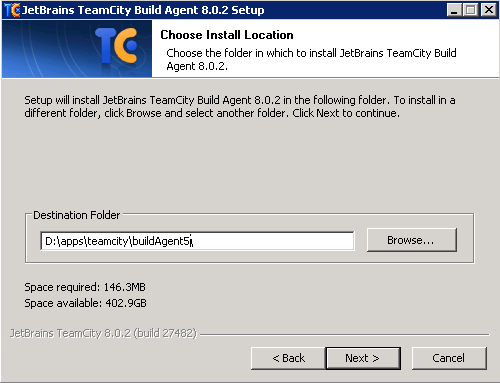Viewport: 500px width, 383px height.
Task: Click 'JetBrains TeamCity 8.0.2 (build 27482)' text
Action: [103, 333]
